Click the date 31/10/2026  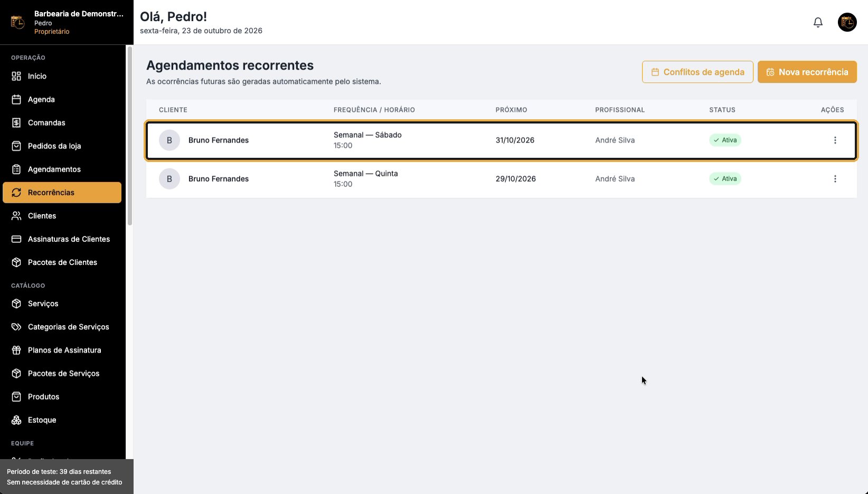point(515,140)
